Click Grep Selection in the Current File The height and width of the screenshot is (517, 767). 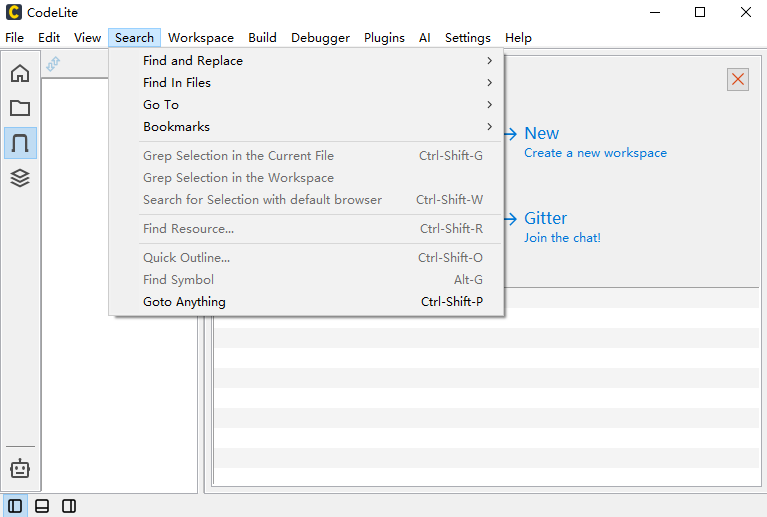click(x=307, y=156)
